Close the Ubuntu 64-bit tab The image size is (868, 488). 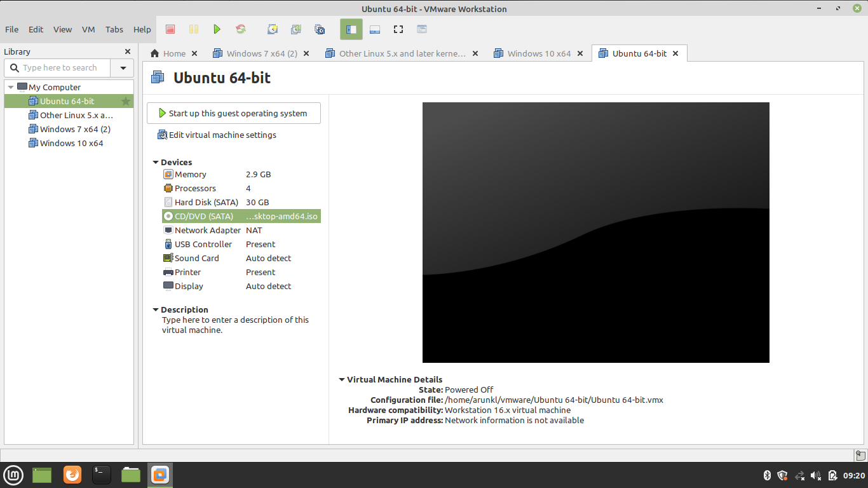(675, 53)
